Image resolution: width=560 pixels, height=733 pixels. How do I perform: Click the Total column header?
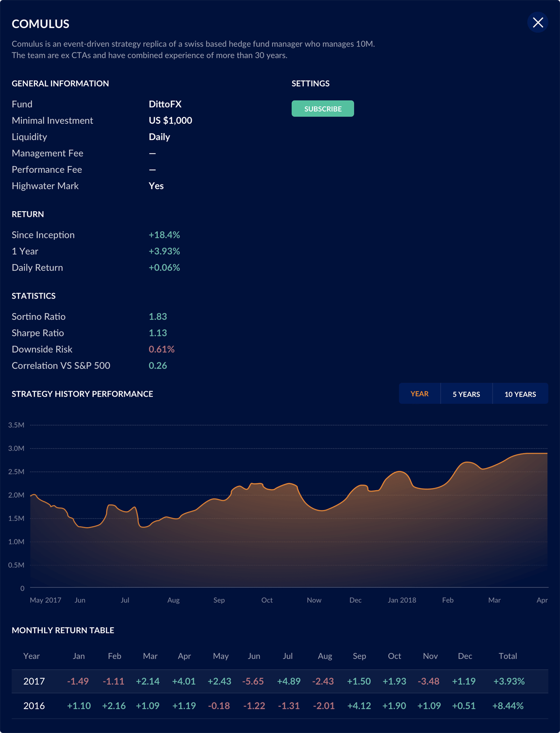coord(508,656)
